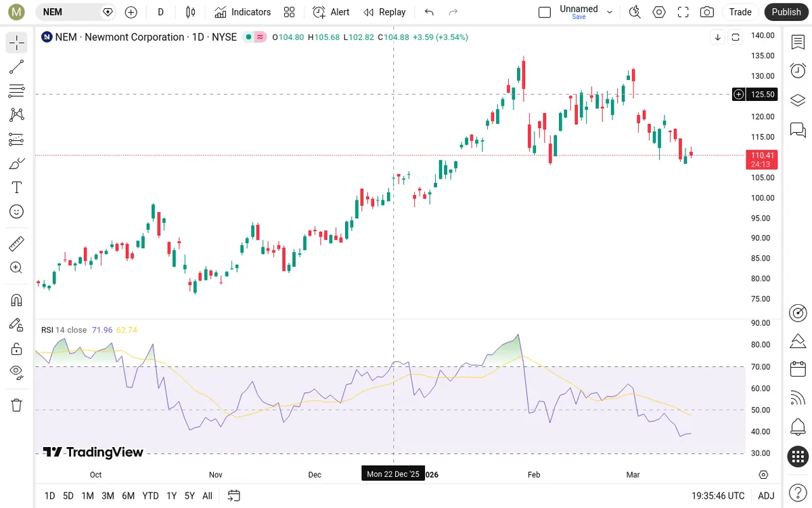The image size is (812, 508).
Task: Toggle ADJ price adjustment
Action: [766, 496]
